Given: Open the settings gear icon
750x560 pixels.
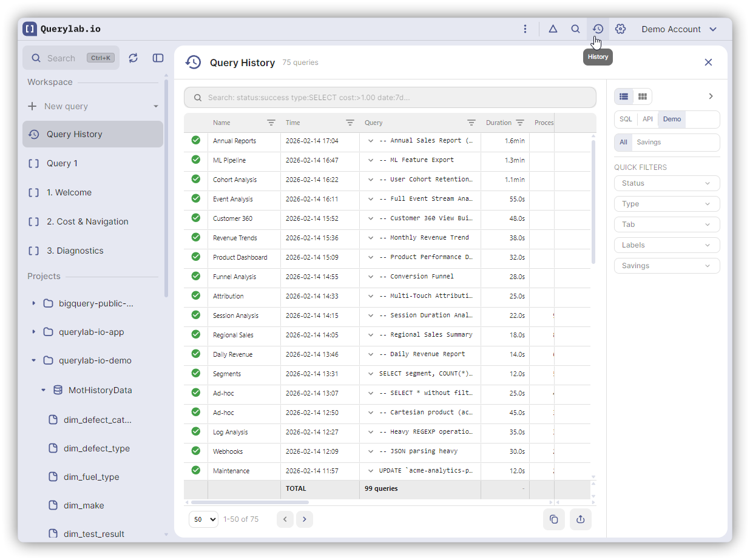Looking at the screenshot, I should (620, 29).
